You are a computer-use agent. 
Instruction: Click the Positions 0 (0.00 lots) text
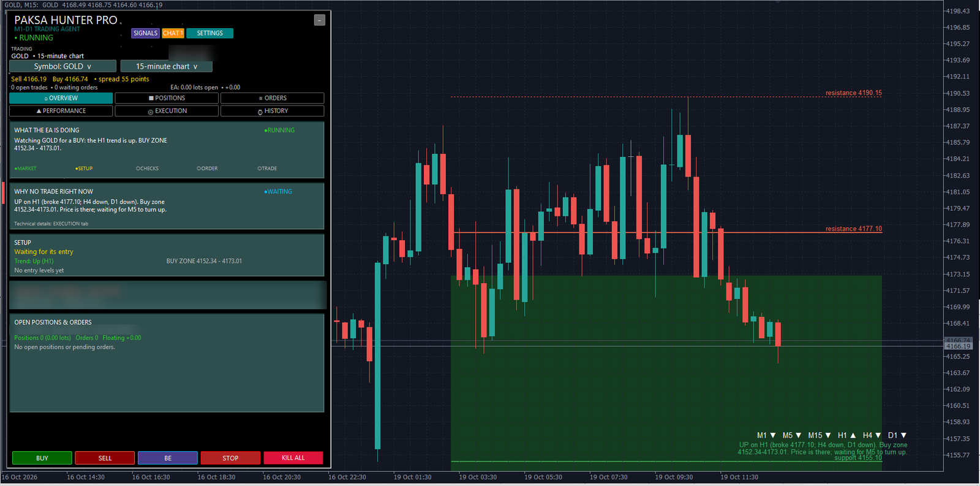pos(42,338)
